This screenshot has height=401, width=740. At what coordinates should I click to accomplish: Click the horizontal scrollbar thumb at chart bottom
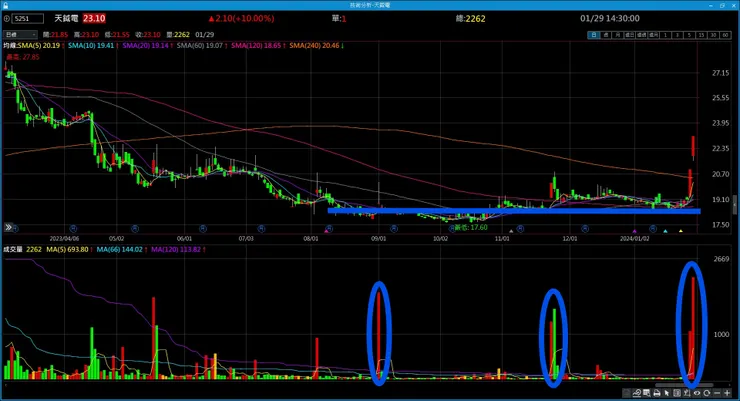(684, 385)
